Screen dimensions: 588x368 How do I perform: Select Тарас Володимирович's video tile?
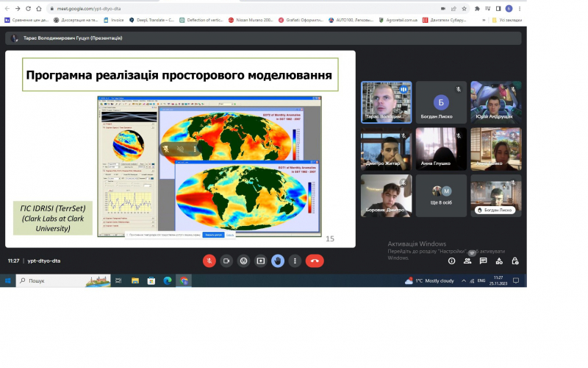[387, 102]
